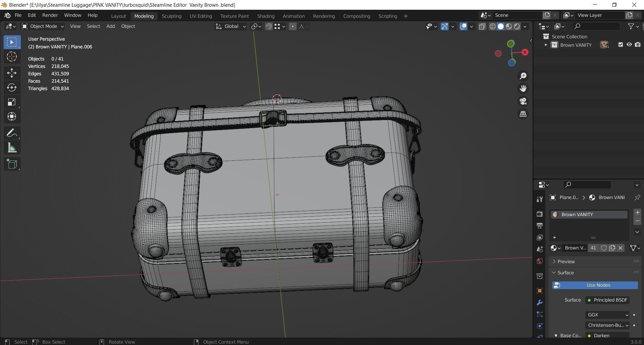
Task: Click the zoom viewport icon
Action: tap(523, 76)
